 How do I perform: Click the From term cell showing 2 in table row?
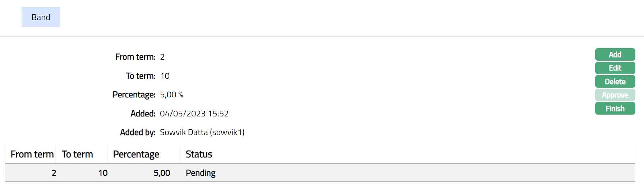point(54,173)
